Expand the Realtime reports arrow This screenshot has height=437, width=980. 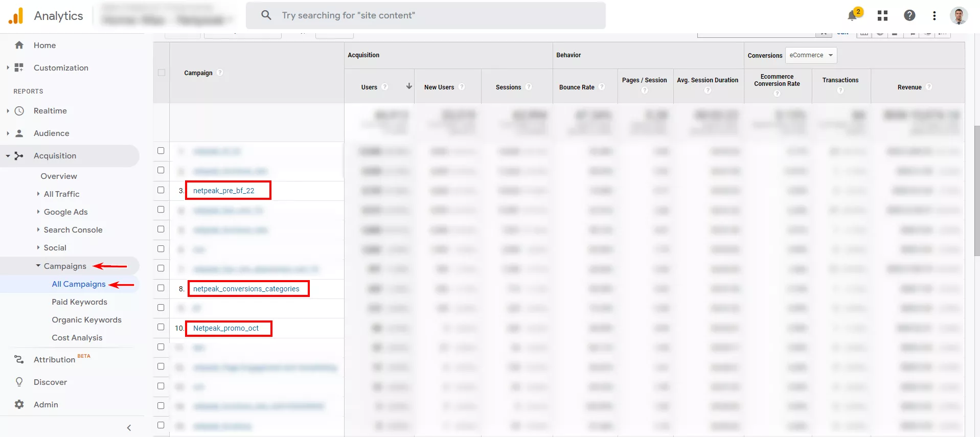point(8,110)
